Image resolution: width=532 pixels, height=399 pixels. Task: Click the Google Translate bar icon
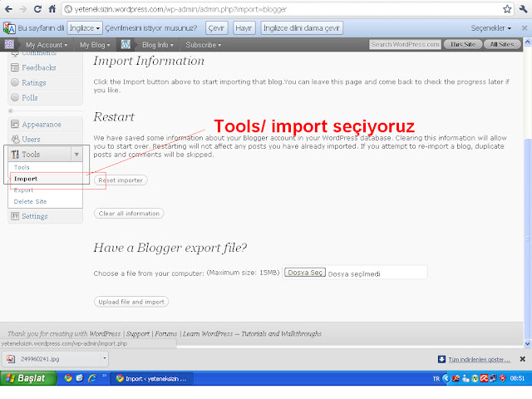[x=9, y=28]
